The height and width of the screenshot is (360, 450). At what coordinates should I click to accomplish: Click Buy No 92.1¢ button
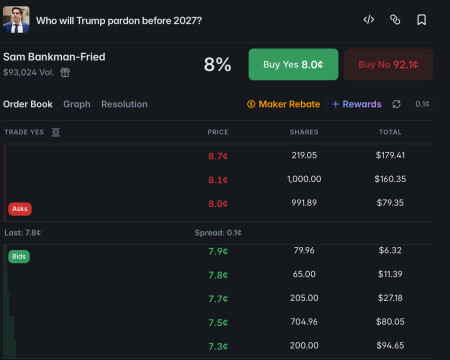[389, 64]
